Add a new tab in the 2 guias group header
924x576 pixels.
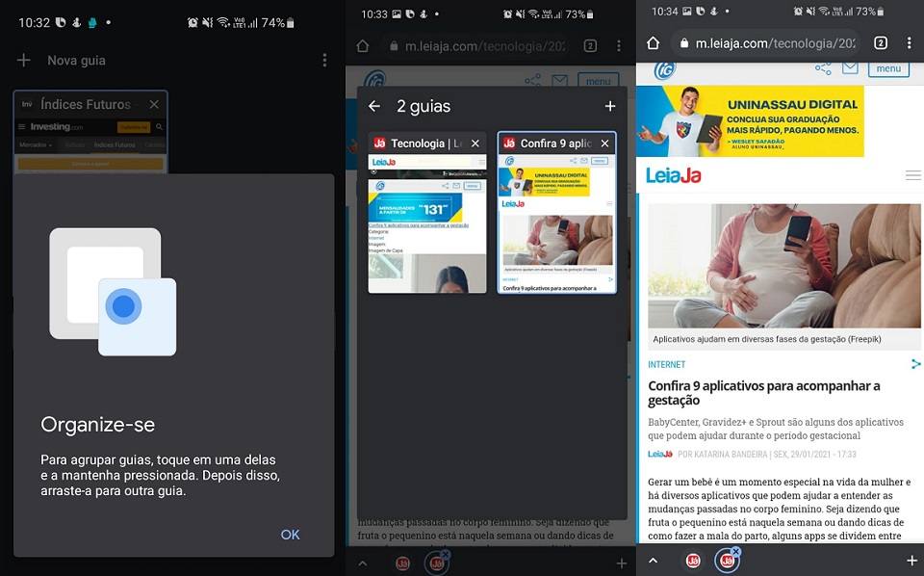pyautogui.click(x=609, y=106)
